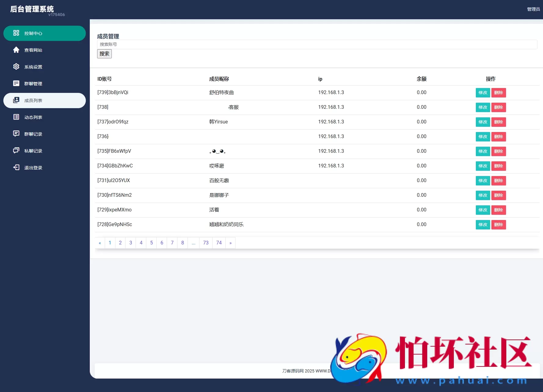Click 修改 for member 翘翘和奶奶同乐
The height and width of the screenshot is (392, 543).
[x=483, y=225]
